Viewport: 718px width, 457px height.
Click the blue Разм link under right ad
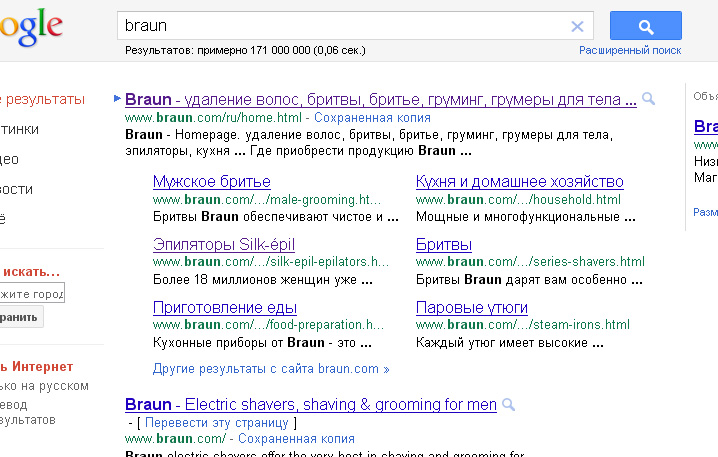tap(705, 212)
